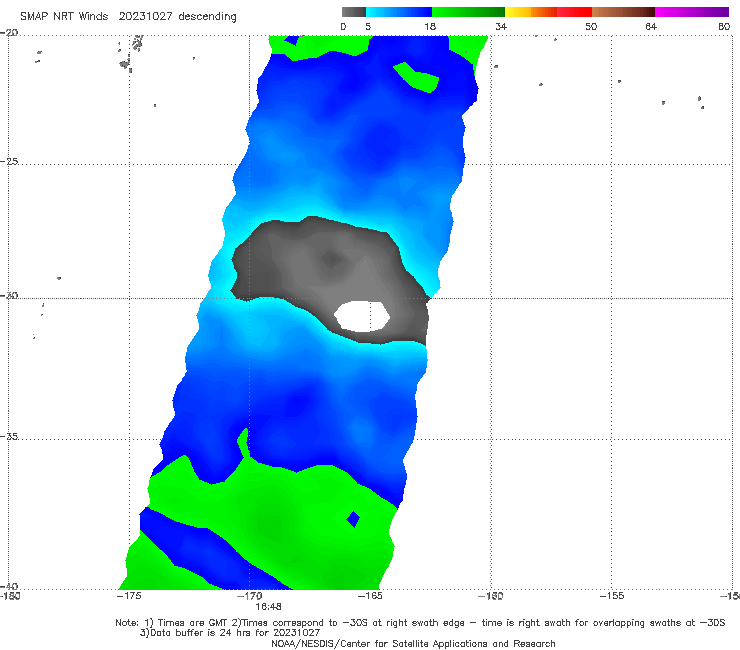Click the color bar label '64'
Viewport: 740px width, 650px height.
point(651,26)
